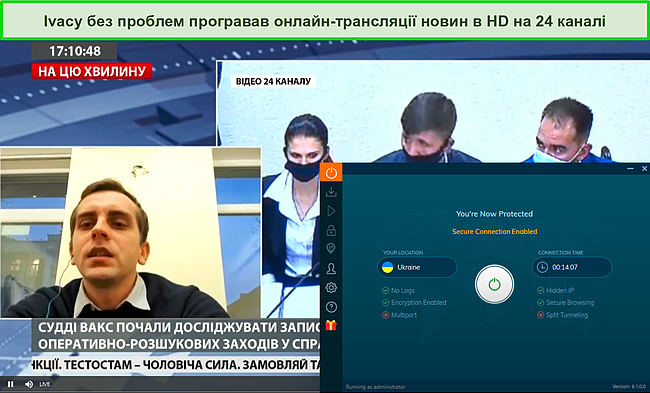Open the gift box referral icon
The height and width of the screenshot is (393, 650).
coord(331,325)
